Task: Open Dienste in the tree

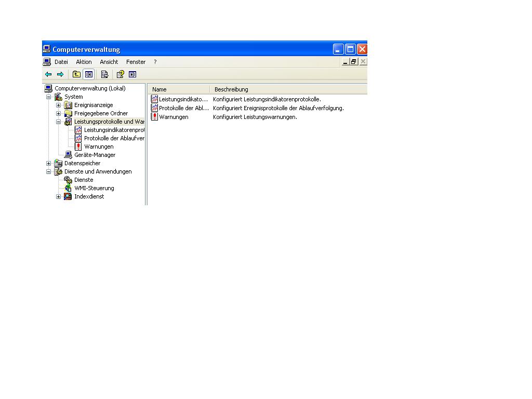Action: pos(84,180)
